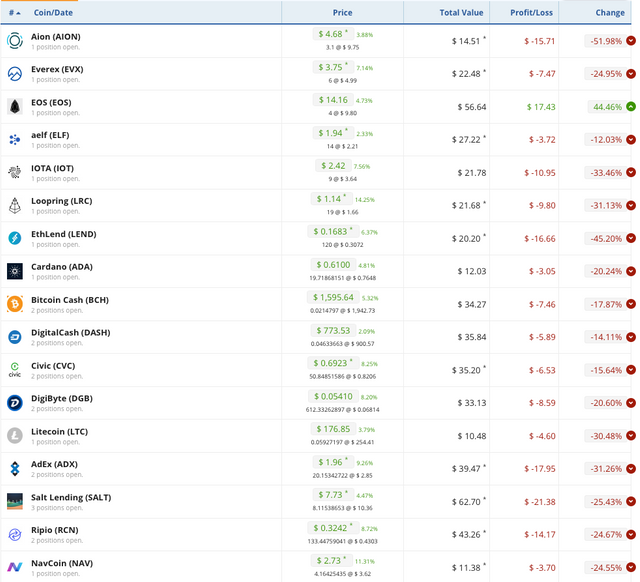Open the Cardano (ADA) coin name
Screen dimensions: 640x582
click(x=62, y=267)
